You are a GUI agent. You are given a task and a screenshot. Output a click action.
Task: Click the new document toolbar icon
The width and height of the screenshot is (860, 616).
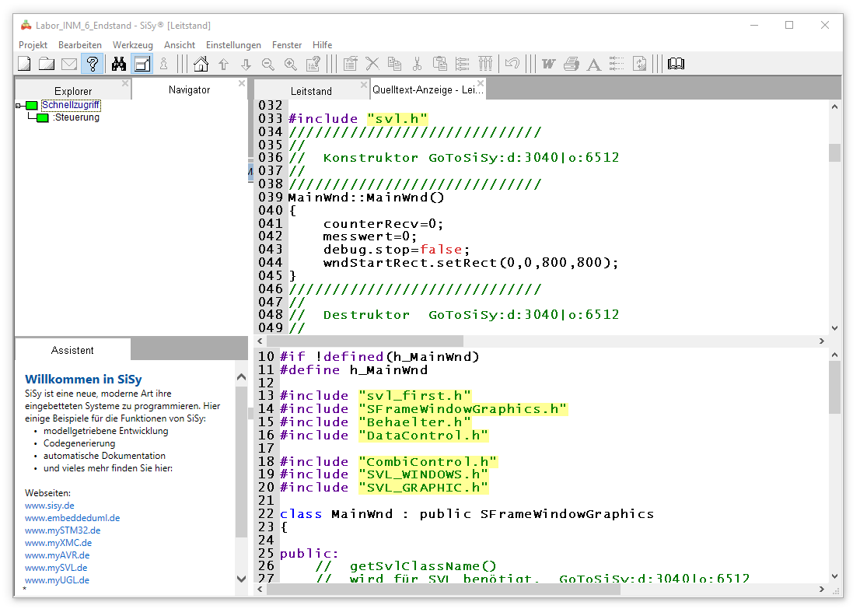[25, 64]
